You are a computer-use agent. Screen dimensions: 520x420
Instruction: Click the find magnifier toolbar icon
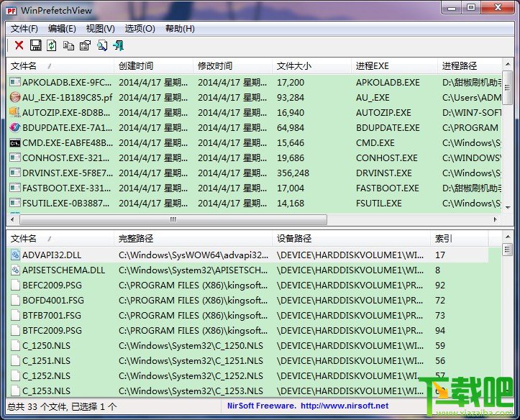pyautogui.click(x=102, y=45)
